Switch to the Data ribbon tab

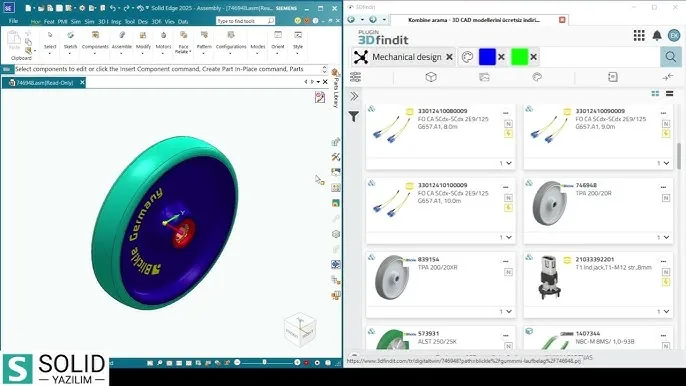183,21
